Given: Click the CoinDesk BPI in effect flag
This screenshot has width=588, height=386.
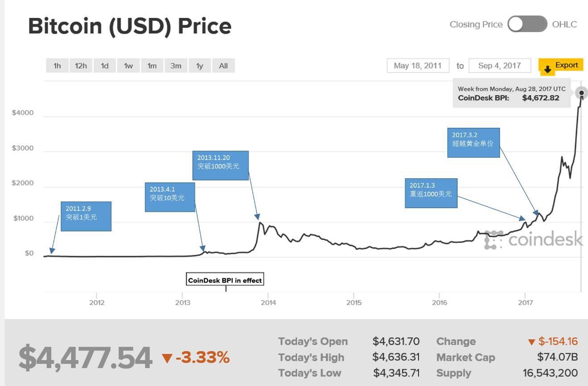Looking at the screenshot, I should tap(225, 280).
